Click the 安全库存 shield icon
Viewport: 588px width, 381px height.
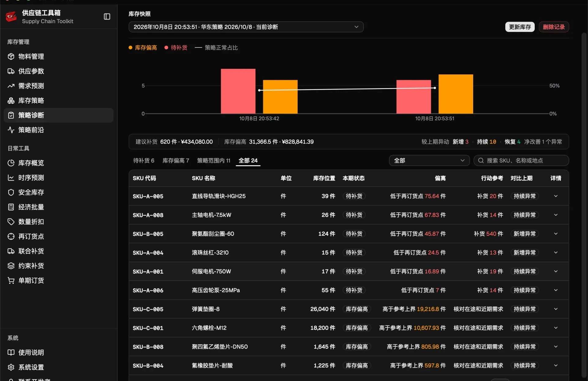coord(11,192)
